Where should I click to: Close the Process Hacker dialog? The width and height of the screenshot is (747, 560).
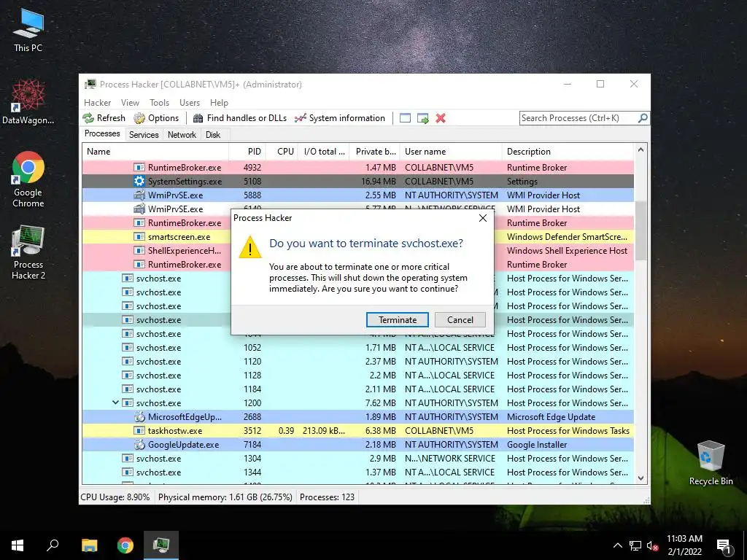point(483,218)
